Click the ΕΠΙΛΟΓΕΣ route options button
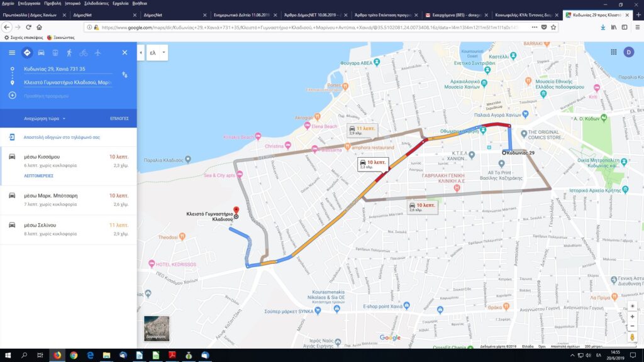Image resolution: width=644 pixels, height=362 pixels. click(x=119, y=118)
